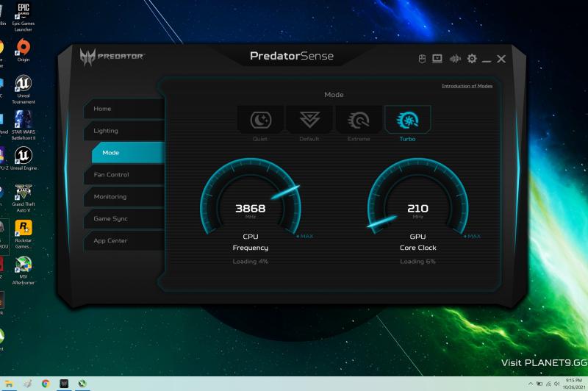588x391 pixels.
Task: Open File Explorer from taskbar
Action: click(x=9, y=384)
